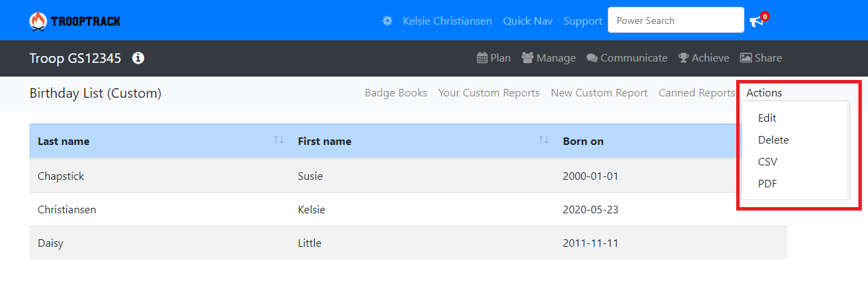This screenshot has height=296, width=868.
Task: Go to Badge Books
Action: tap(396, 92)
